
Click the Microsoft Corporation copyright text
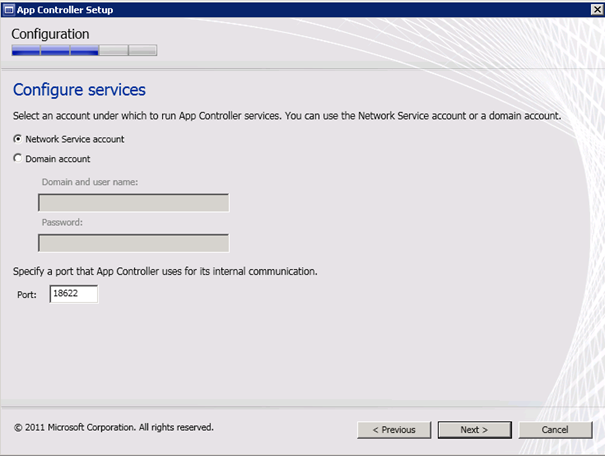click(x=114, y=427)
